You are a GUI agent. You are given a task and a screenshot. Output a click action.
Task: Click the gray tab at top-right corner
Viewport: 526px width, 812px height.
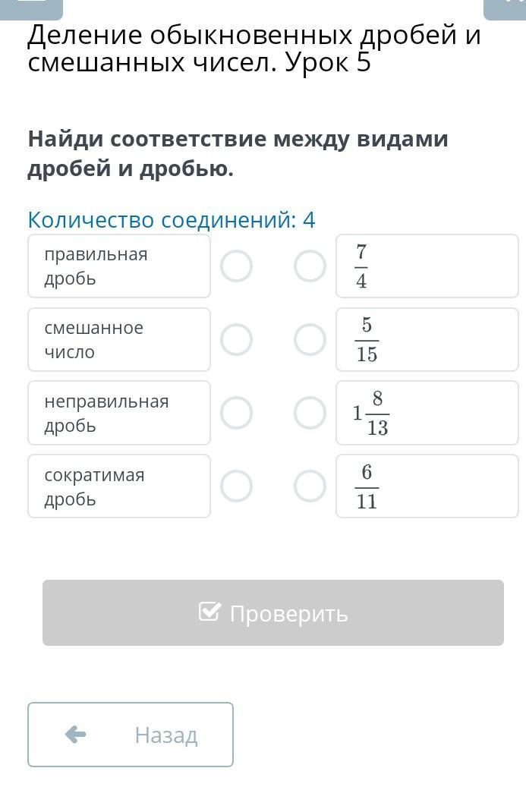coord(505,6)
